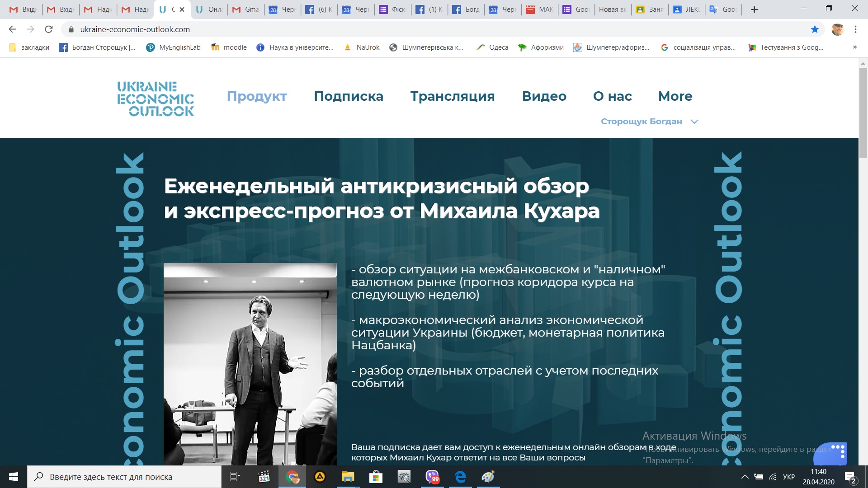
Task: Switch to the Заня tab
Action: 650,9
